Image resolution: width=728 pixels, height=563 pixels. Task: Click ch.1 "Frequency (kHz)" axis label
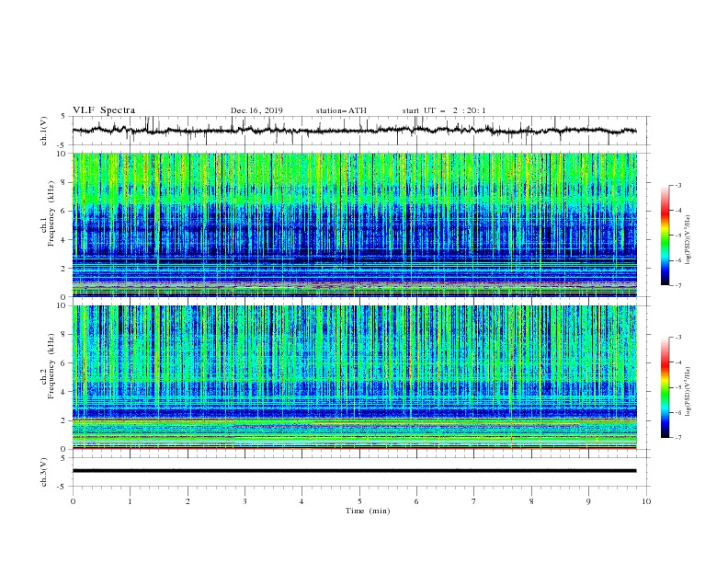tap(51, 214)
